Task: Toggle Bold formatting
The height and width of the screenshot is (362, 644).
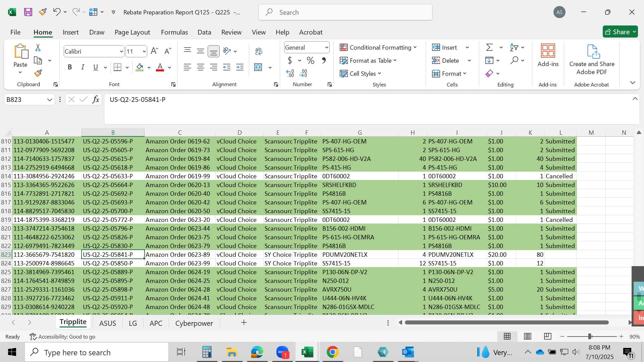Action: tap(70, 67)
